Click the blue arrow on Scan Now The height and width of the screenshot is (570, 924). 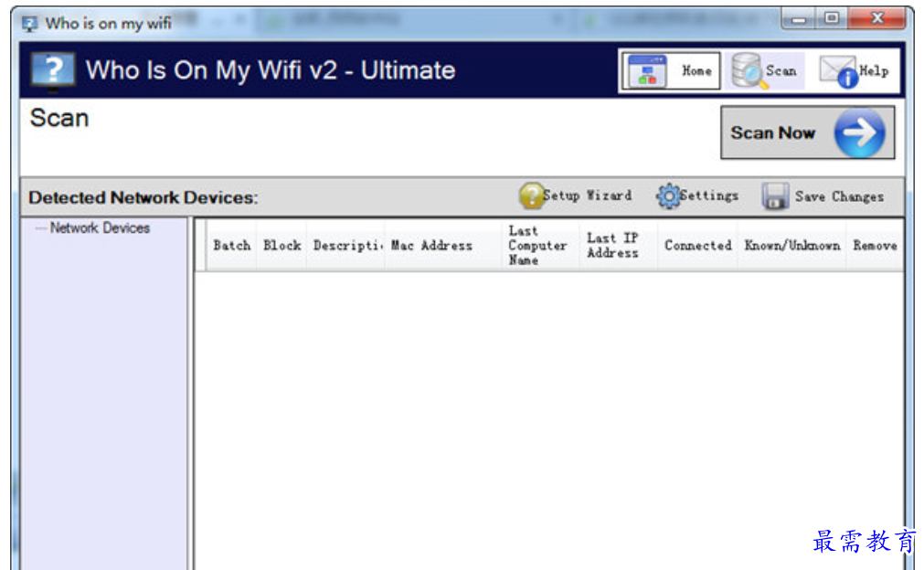click(x=859, y=132)
